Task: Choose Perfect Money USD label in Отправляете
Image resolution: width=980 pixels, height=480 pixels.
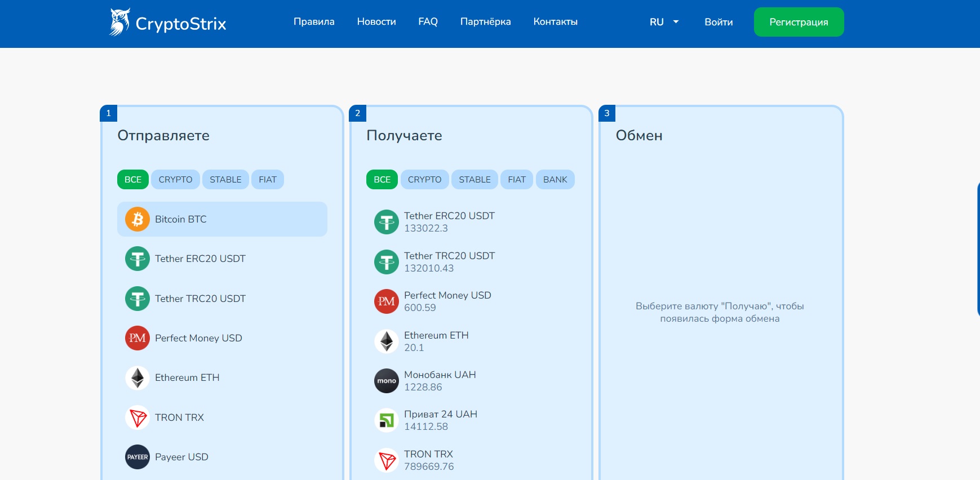Action: pyautogui.click(x=198, y=338)
